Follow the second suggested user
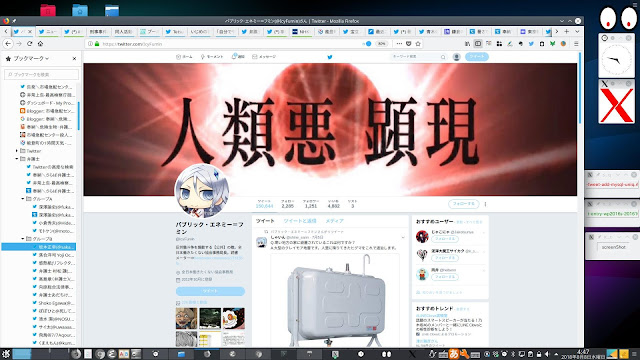Screen dimensions: 640x360 [444, 258]
